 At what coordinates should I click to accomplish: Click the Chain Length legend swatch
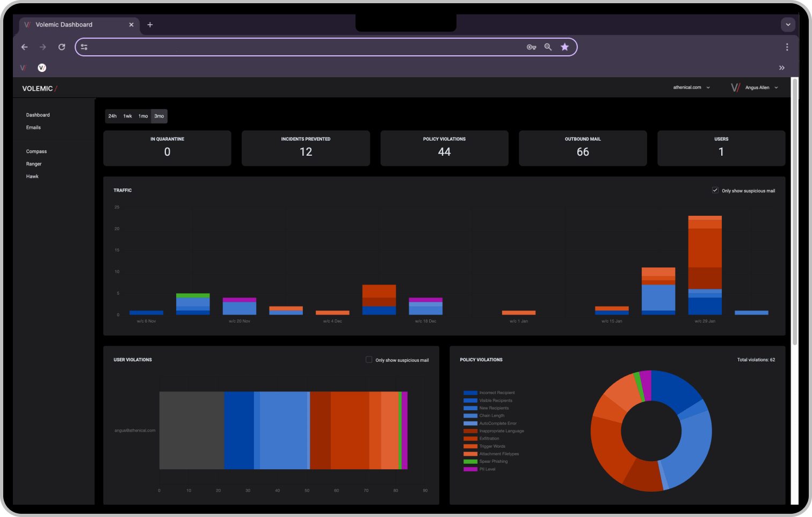point(470,416)
